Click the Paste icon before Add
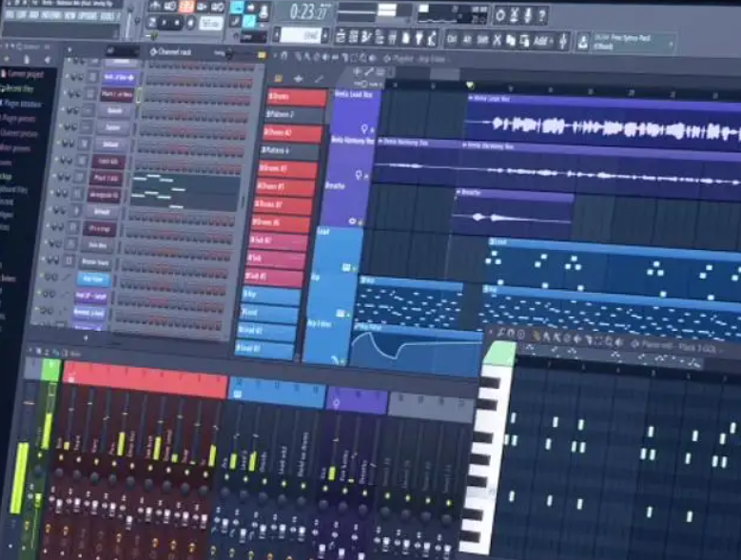This screenshot has width=741, height=560. pos(524,42)
